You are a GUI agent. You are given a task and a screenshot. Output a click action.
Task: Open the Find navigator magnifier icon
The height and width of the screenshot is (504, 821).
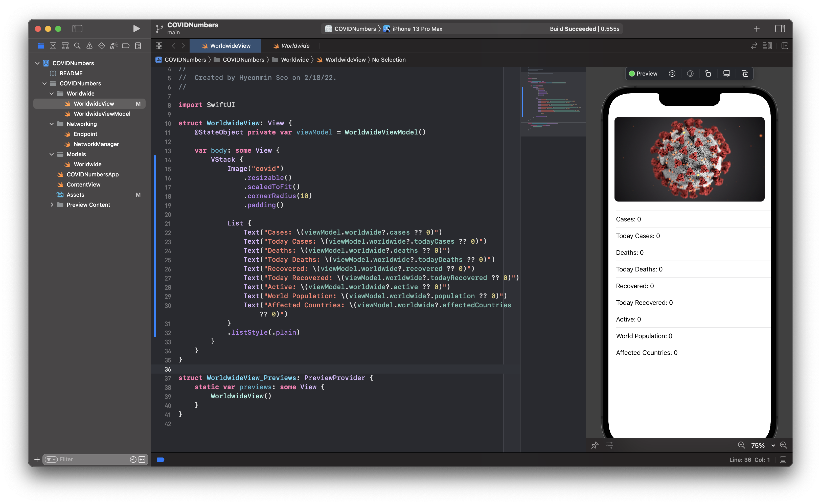(77, 46)
